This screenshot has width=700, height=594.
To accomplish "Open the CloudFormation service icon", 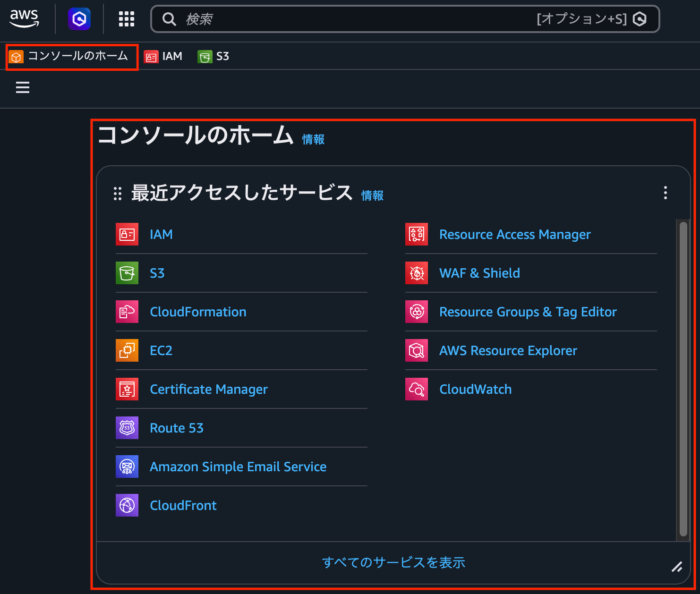I will 127,312.
